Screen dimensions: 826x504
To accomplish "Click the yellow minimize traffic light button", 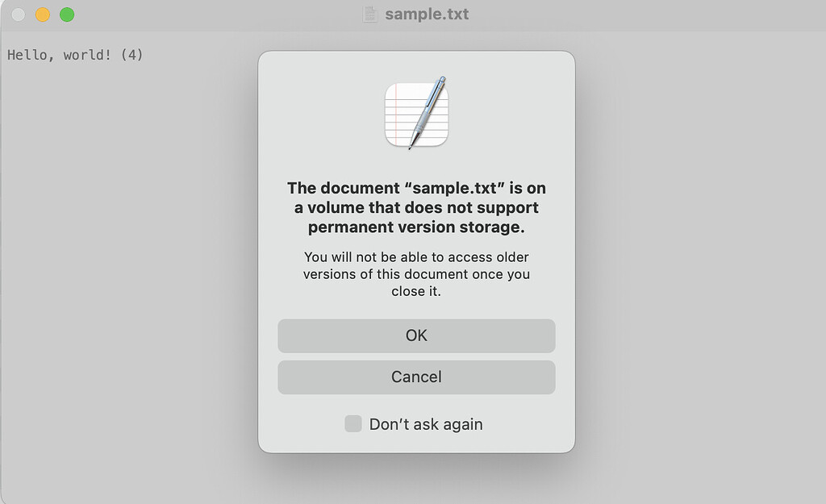I will (43, 14).
